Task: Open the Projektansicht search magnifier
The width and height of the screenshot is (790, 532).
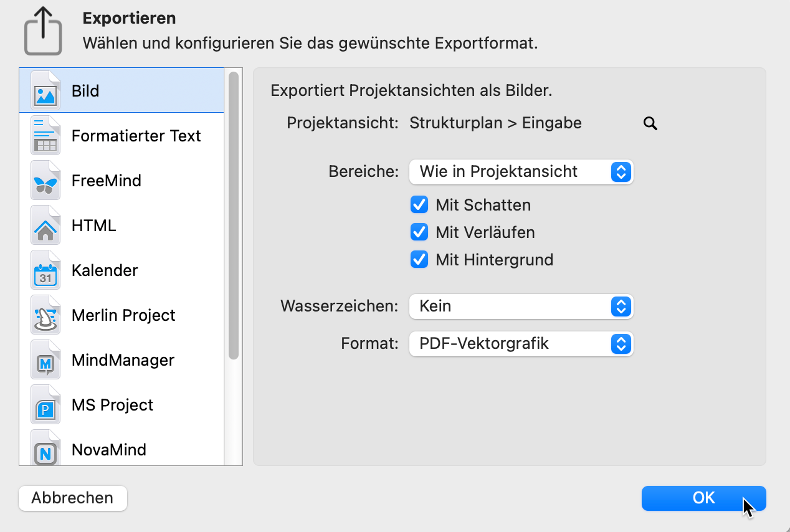Action: pyautogui.click(x=650, y=123)
